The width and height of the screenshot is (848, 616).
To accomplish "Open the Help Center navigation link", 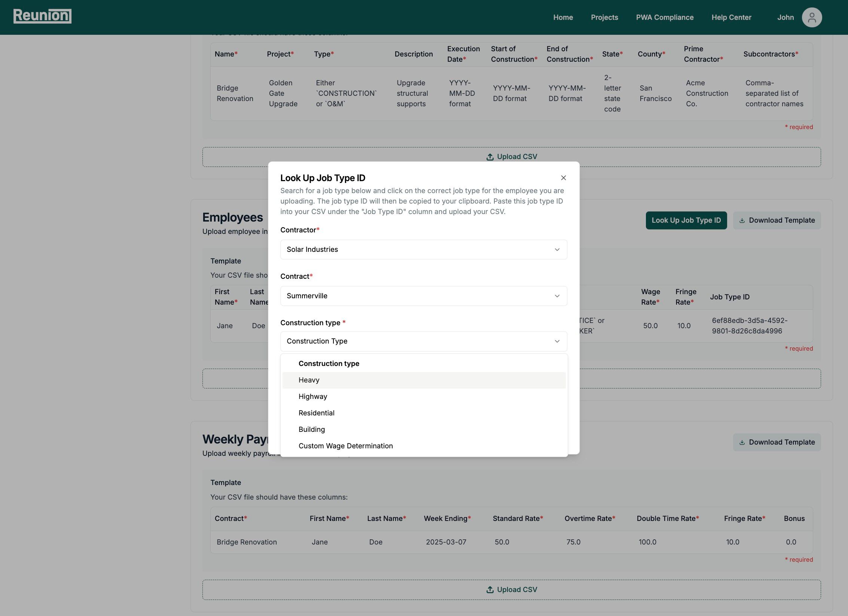I will 731,17.
